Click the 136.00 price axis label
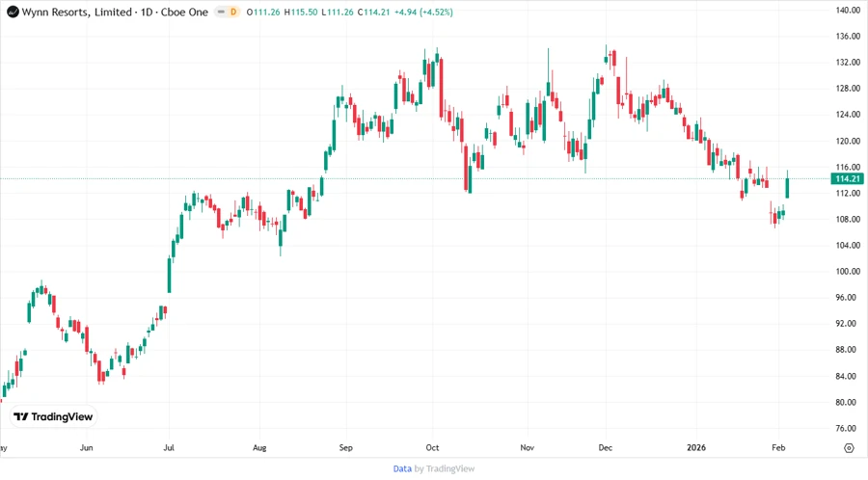 click(x=848, y=36)
